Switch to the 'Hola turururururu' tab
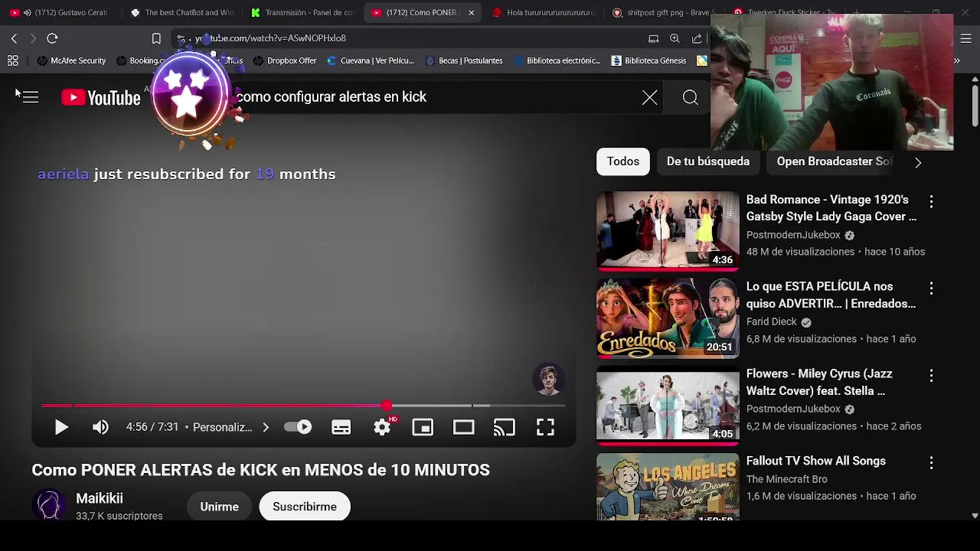The width and height of the screenshot is (980, 551). (x=544, y=12)
